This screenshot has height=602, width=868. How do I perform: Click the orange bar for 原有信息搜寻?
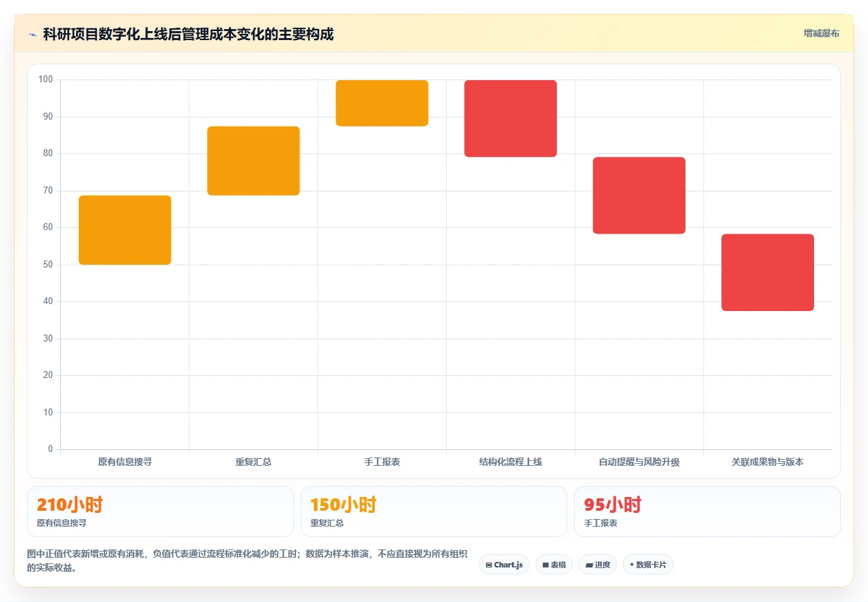[125, 230]
